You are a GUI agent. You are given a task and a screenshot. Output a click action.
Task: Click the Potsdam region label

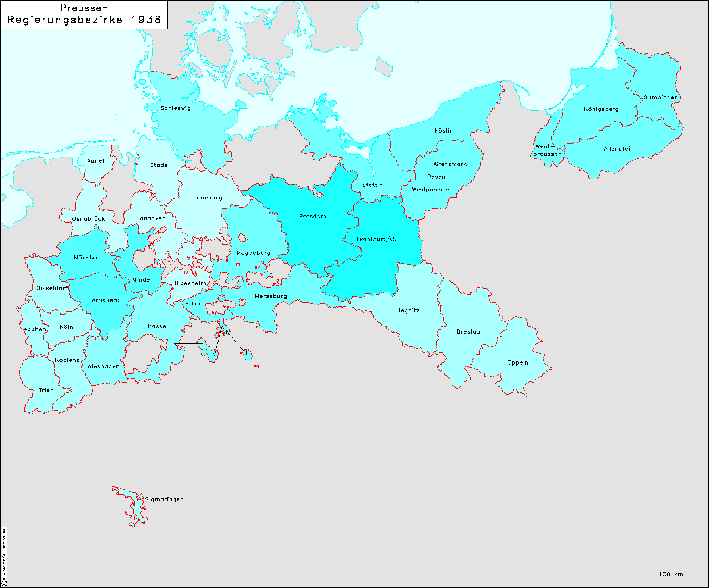(x=313, y=217)
